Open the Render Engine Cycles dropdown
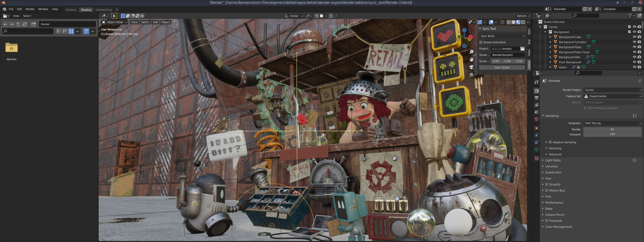644x242 pixels. point(613,90)
